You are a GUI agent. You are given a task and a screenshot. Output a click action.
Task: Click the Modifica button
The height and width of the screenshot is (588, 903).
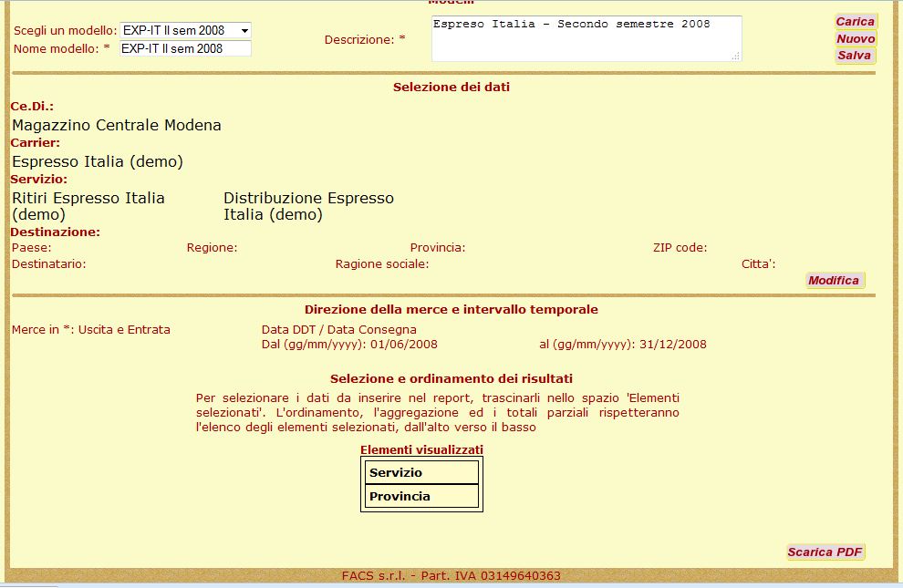coord(834,281)
